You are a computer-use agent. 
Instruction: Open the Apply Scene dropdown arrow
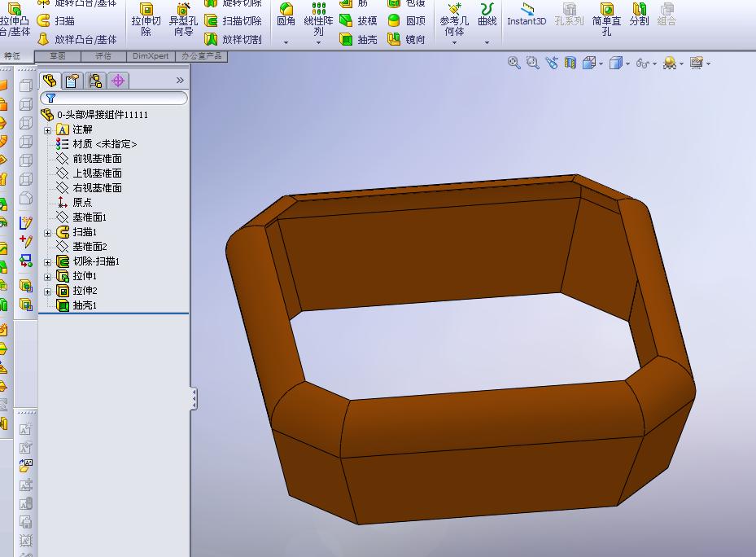[681, 64]
